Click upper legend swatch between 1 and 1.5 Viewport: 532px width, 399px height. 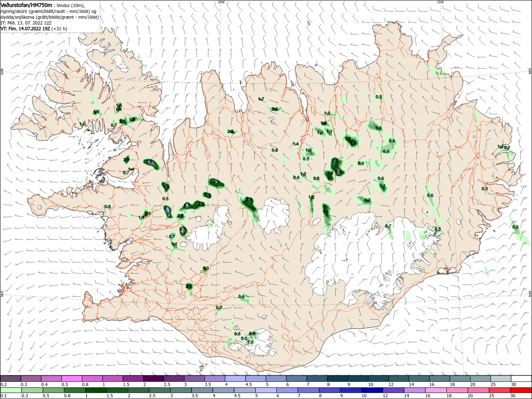(113, 379)
